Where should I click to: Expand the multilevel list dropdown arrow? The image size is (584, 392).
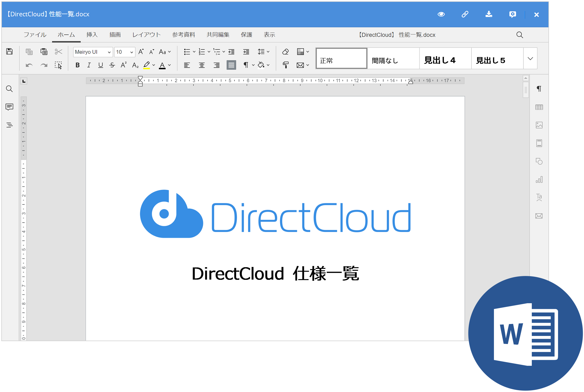click(224, 52)
